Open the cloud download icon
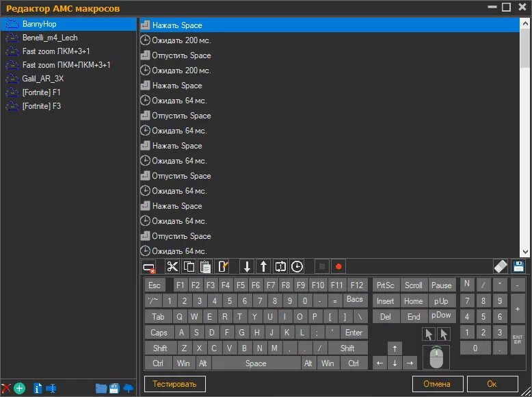This screenshot has height=397, width=532. [x=129, y=388]
